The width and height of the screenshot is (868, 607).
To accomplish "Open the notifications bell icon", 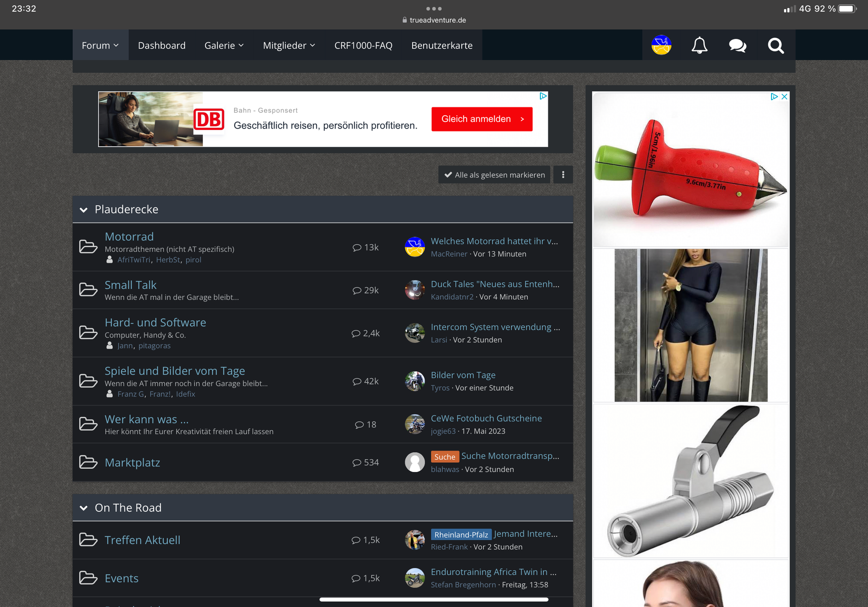I will pyautogui.click(x=699, y=46).
